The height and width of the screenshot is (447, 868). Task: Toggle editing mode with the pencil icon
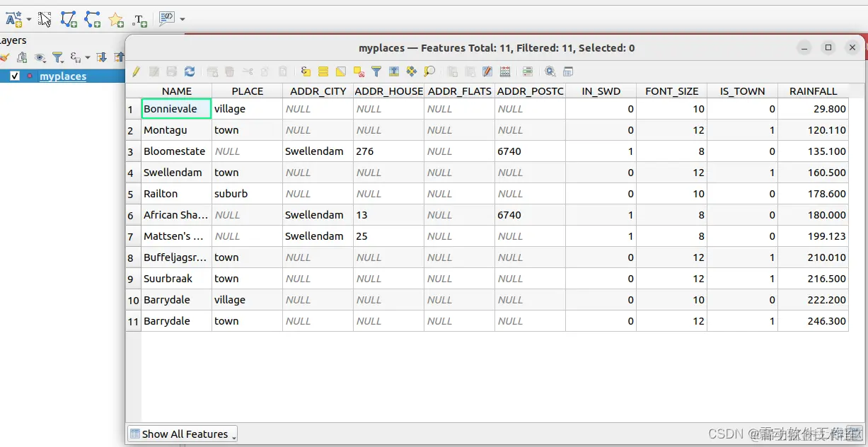pyautogui.click(x=136, y=71)
